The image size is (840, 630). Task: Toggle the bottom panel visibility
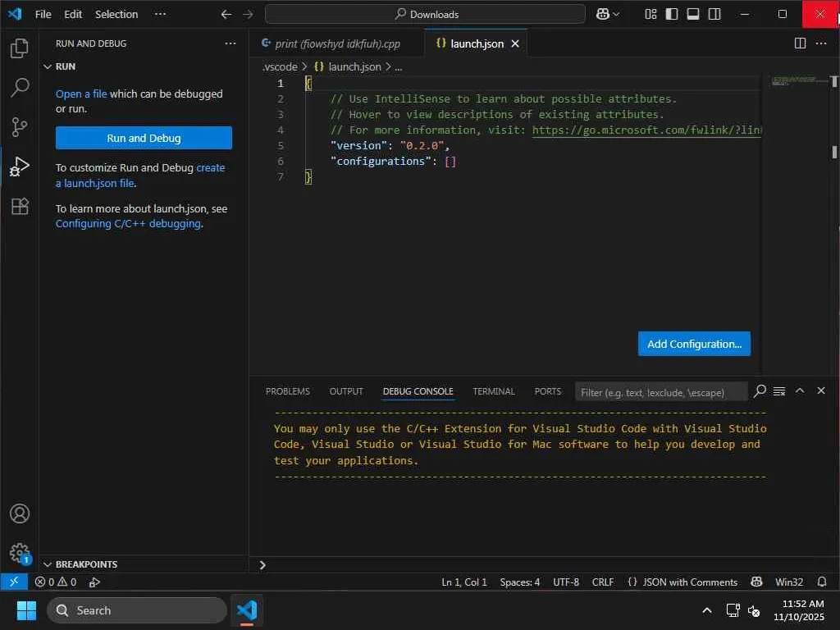pos(693,14)
